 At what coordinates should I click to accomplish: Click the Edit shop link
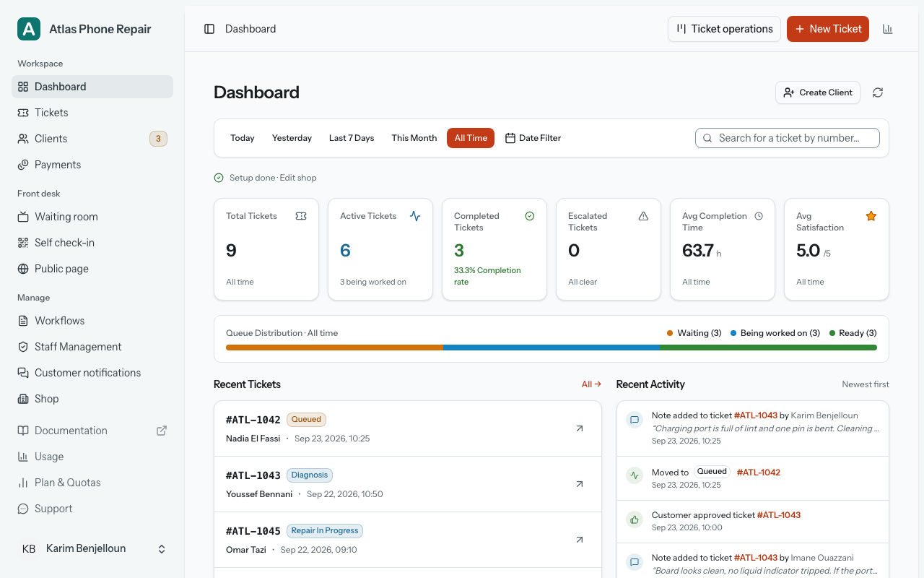(x=298, y=178)
